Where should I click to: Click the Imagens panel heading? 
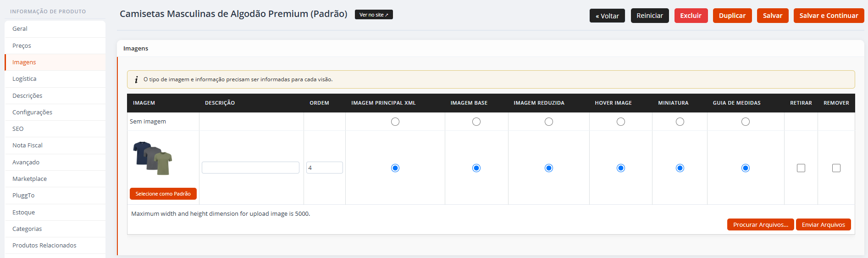(x=136, y=48)
